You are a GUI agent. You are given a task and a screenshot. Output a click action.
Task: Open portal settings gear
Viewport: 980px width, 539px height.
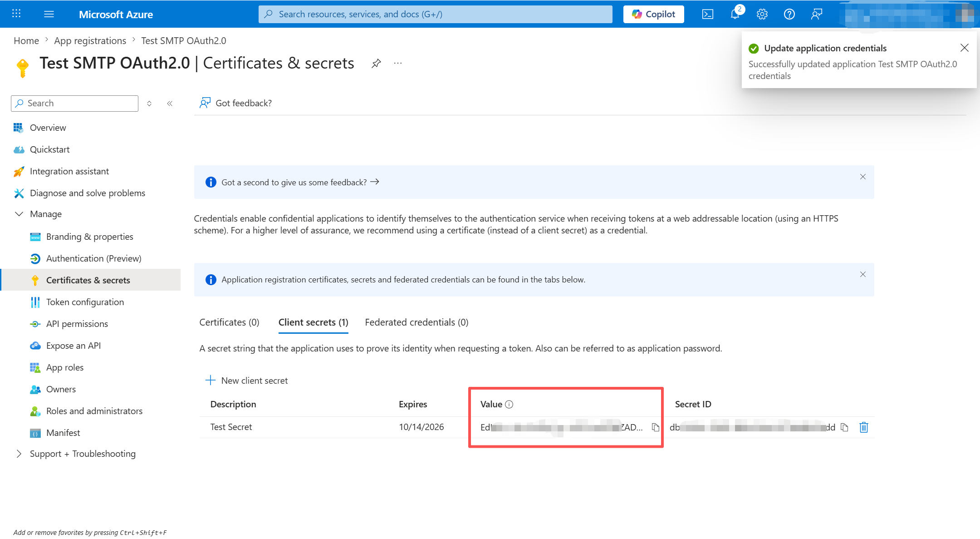point(762,14)
